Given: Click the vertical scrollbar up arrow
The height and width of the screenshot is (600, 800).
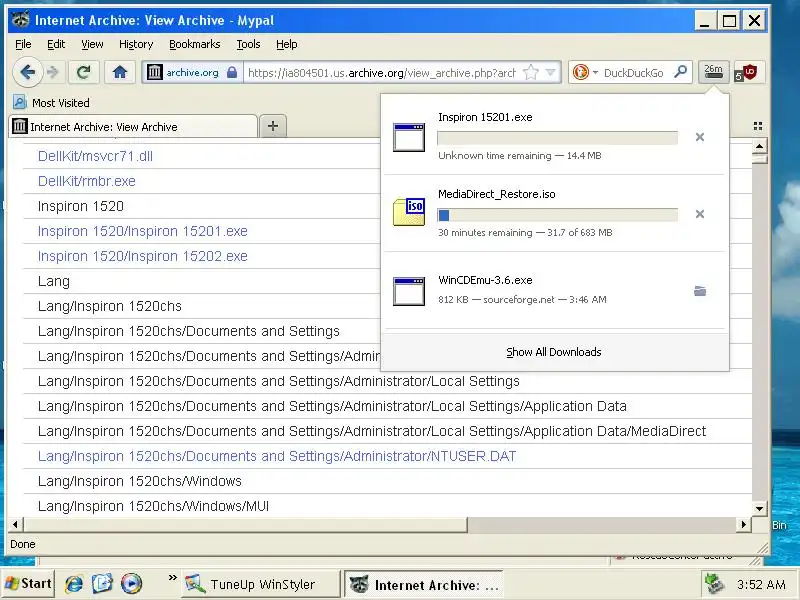Looking at the screenshot, I should [759, 146].
